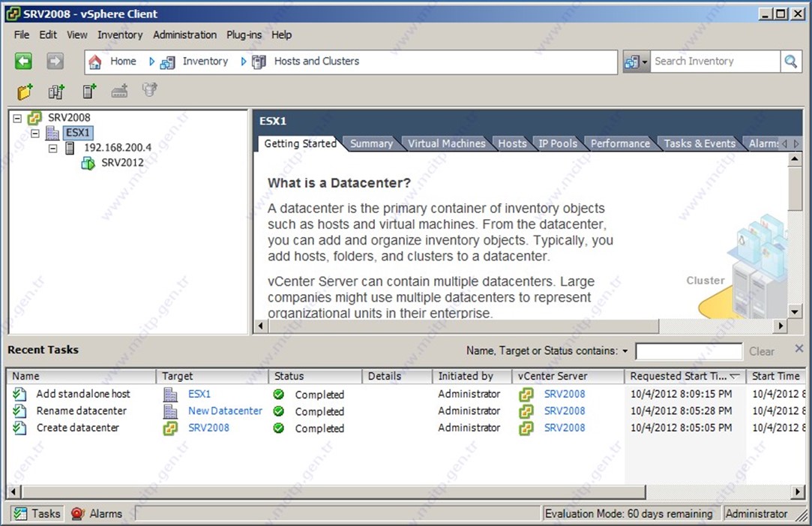This screenshot has width=812, height=526.
Task: Click the grey Forward navigation arrow
Action: (55, 61)
